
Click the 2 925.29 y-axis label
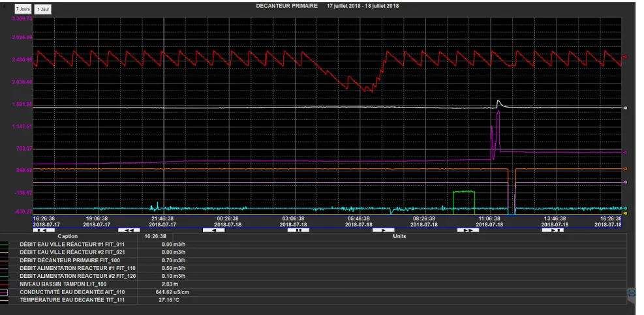22,37
